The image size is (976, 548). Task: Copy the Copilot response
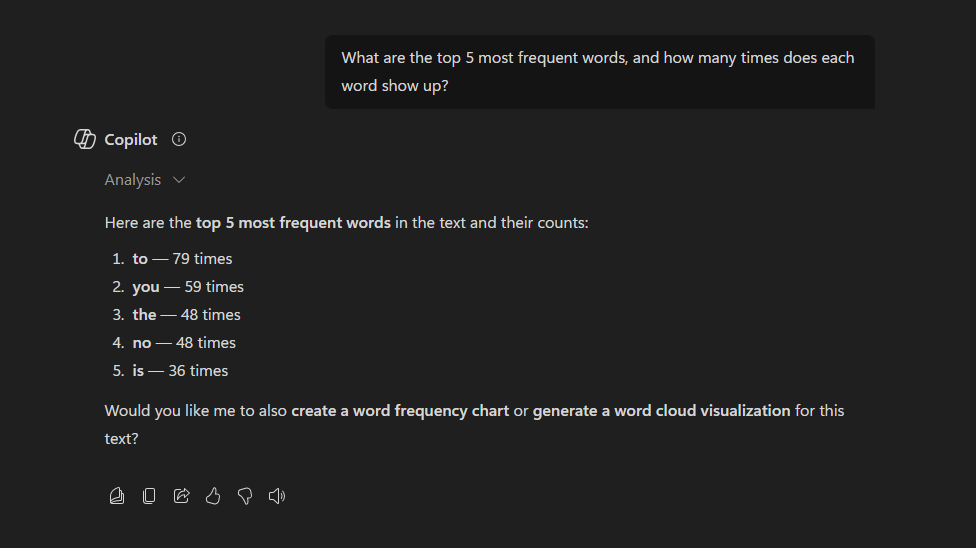(149, 496)
